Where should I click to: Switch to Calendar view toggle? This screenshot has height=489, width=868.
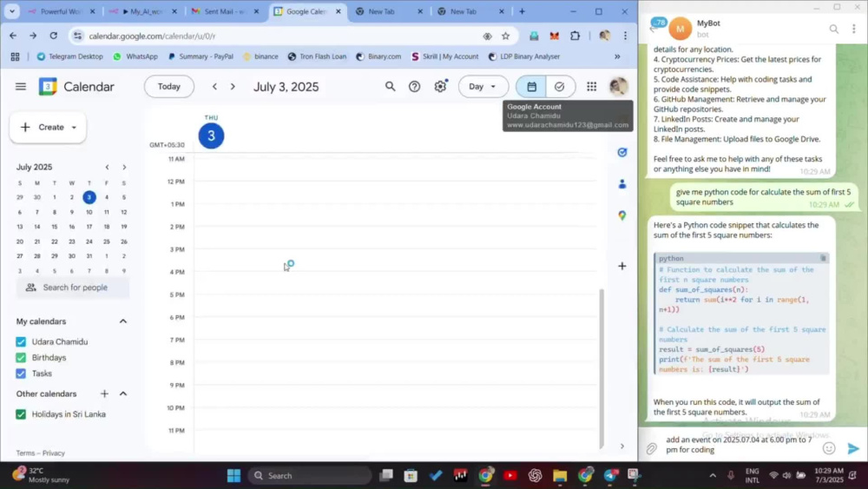[531, 86]
